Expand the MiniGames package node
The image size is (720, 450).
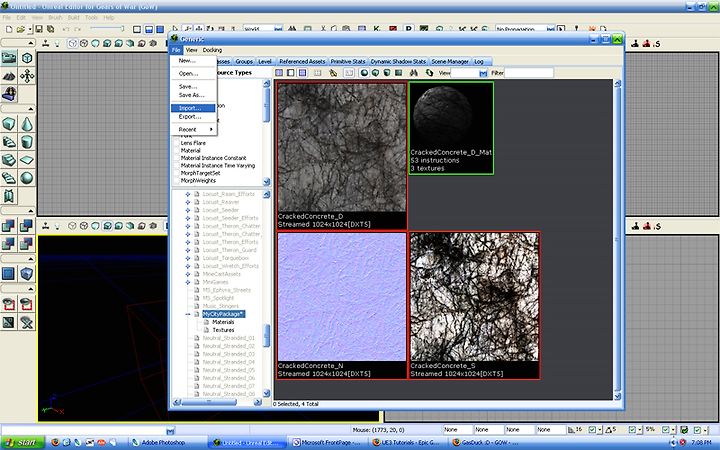click(187, 282)
